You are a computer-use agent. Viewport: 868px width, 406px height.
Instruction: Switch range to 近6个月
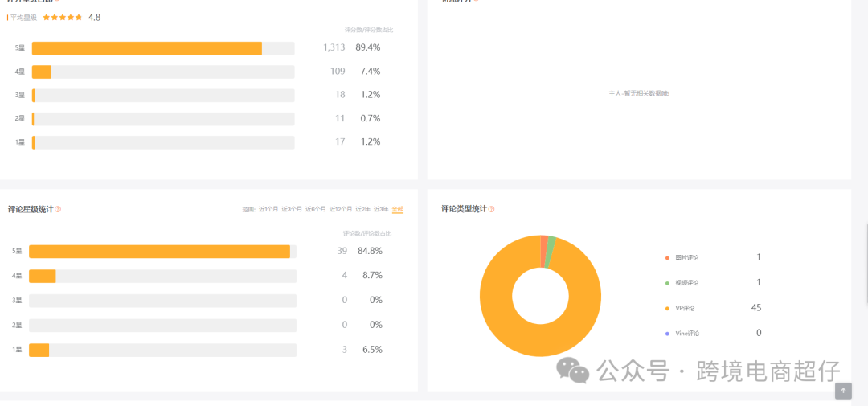click(x=316, y=209)
